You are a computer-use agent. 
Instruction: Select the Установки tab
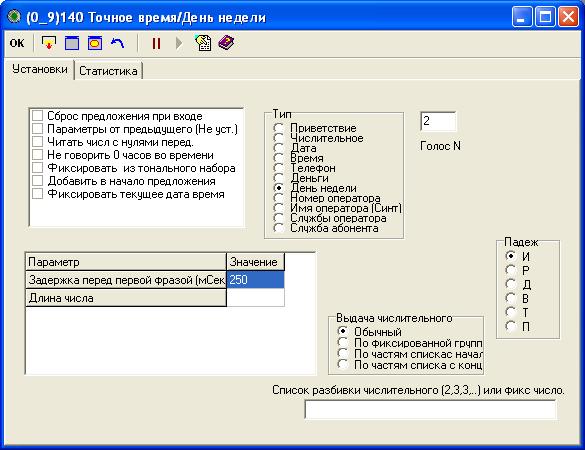click(40, 69)
